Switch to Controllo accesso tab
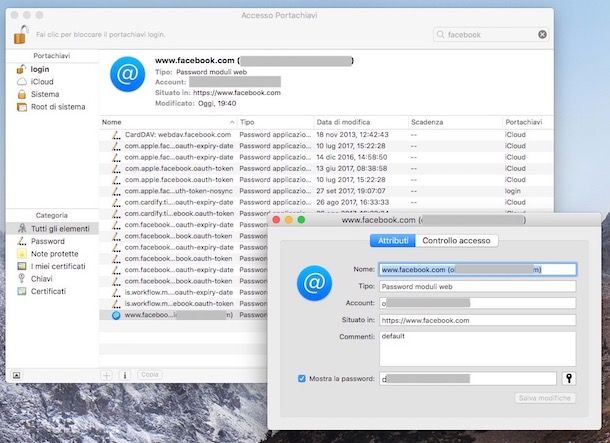Screen dimensions: 610x443 tap(456, 241)
